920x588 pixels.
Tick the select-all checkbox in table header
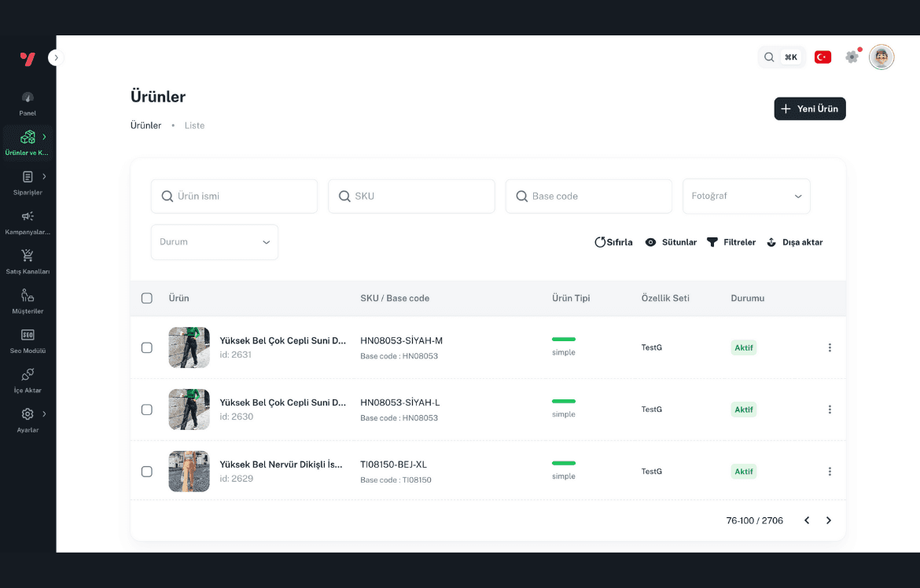[146, 298]
